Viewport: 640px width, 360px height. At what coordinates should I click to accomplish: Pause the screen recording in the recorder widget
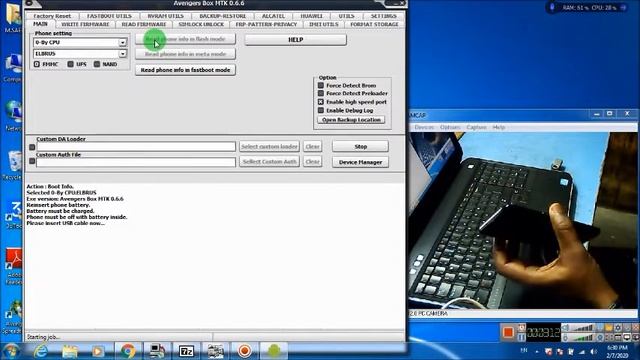tap(521, 338)
